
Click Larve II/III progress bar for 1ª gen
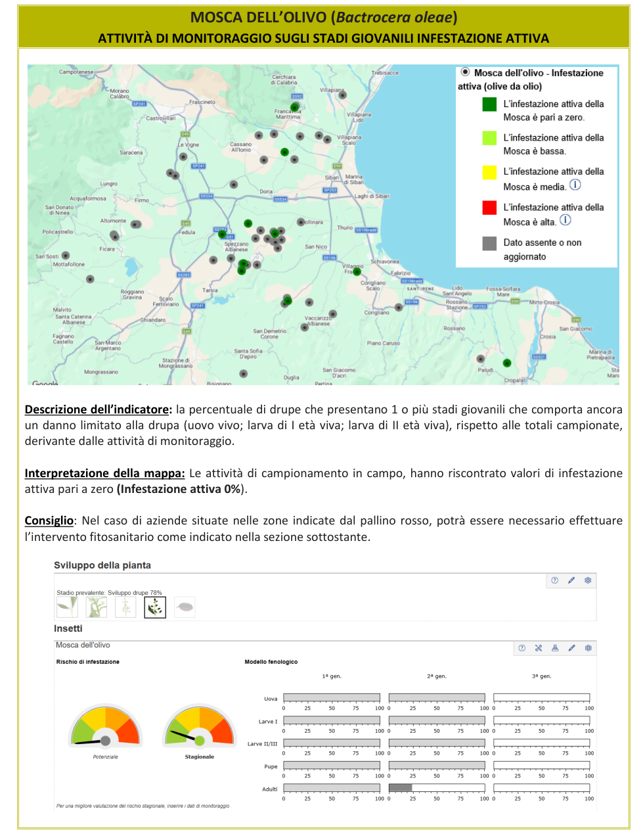(332, 743)
